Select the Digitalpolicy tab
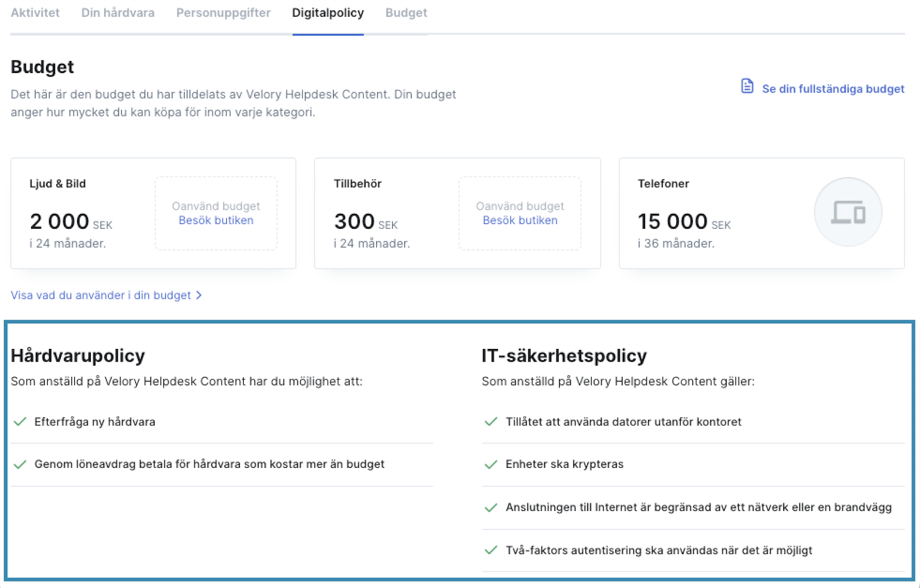This screenshot has height=588, width=920. (328, 13)
